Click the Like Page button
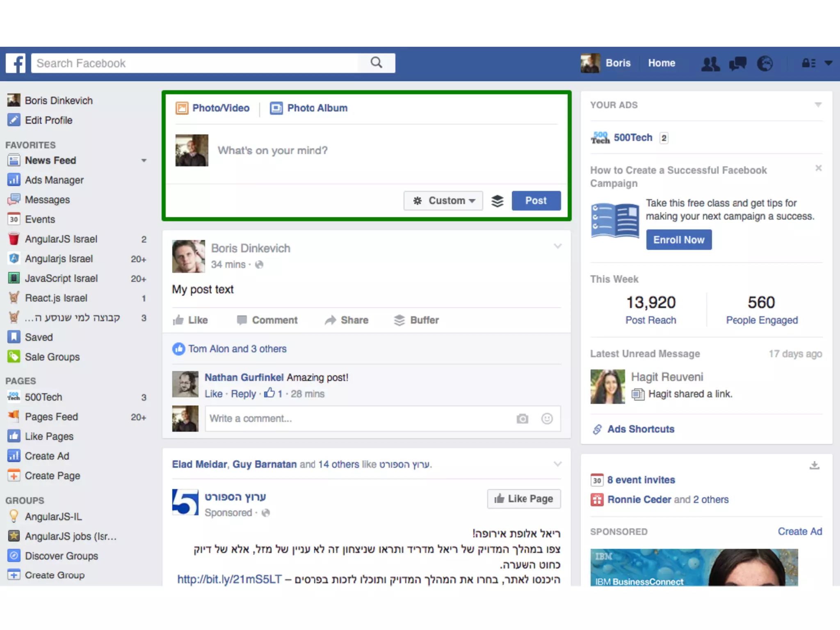Viewport: 840px width, 630px height. (x=524, y=499)
